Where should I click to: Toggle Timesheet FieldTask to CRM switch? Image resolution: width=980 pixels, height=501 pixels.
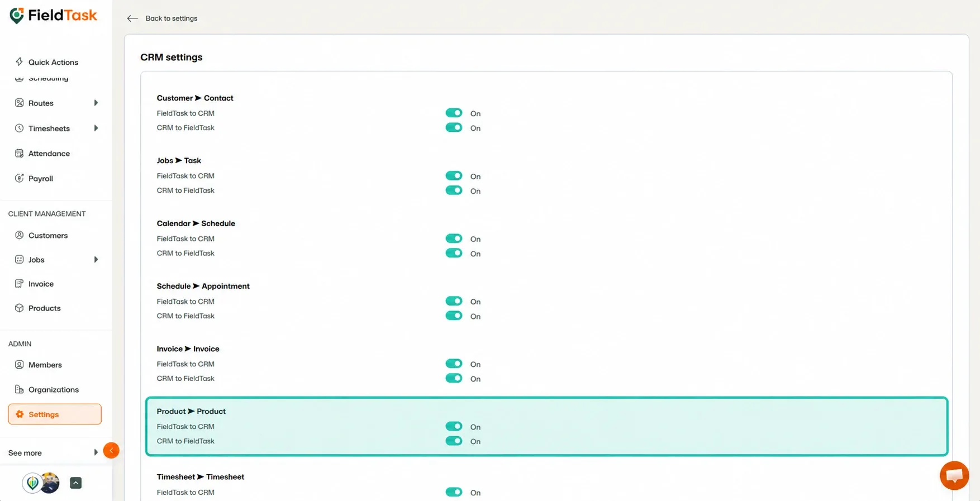[454, 492]
